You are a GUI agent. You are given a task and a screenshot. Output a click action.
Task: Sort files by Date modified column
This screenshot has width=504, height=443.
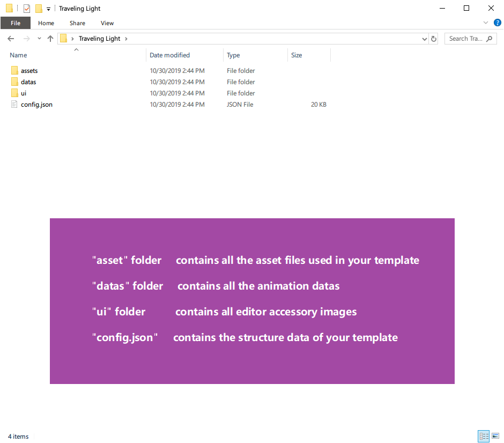point(169,55)
